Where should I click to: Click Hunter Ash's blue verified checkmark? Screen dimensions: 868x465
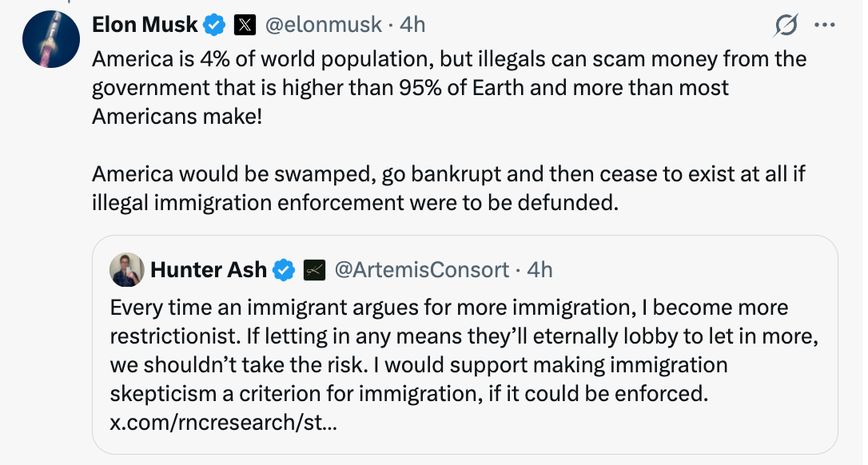click(284, 271)
